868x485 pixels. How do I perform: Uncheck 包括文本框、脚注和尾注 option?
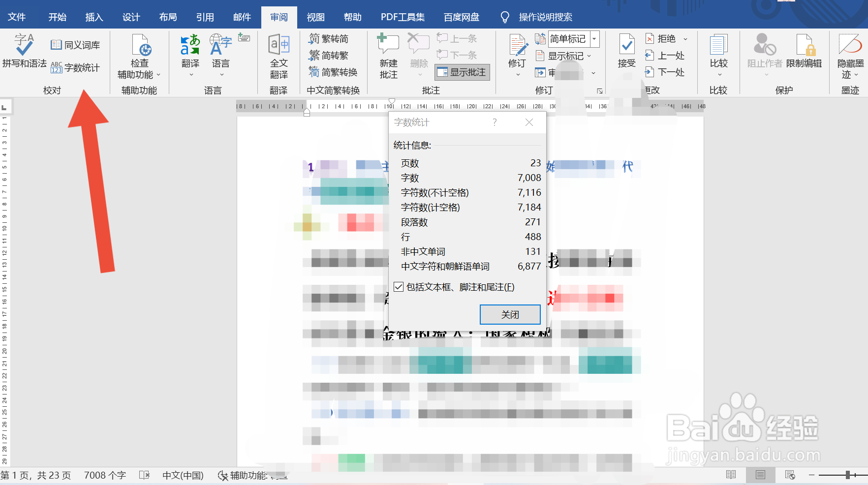click(x=399, y=287)
